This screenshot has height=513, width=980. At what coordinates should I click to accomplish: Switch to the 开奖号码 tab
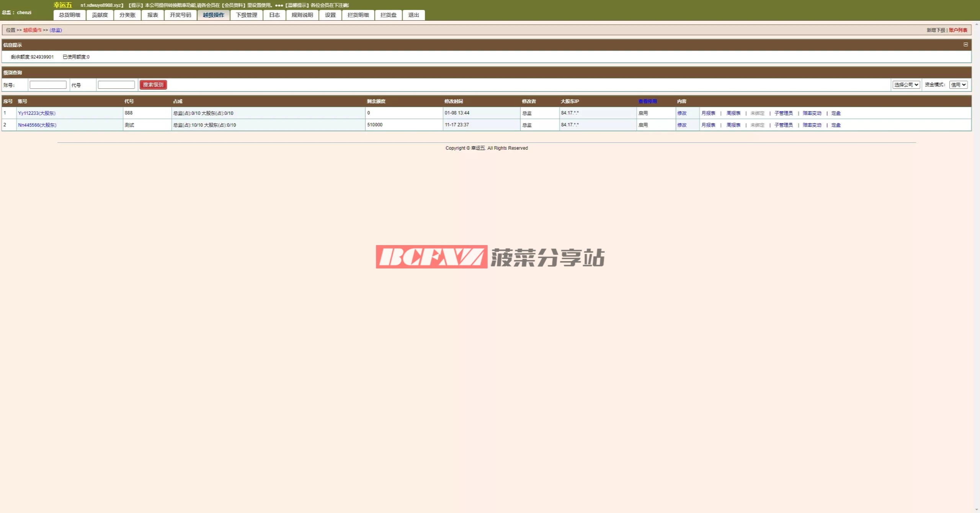tap(180, 15)
